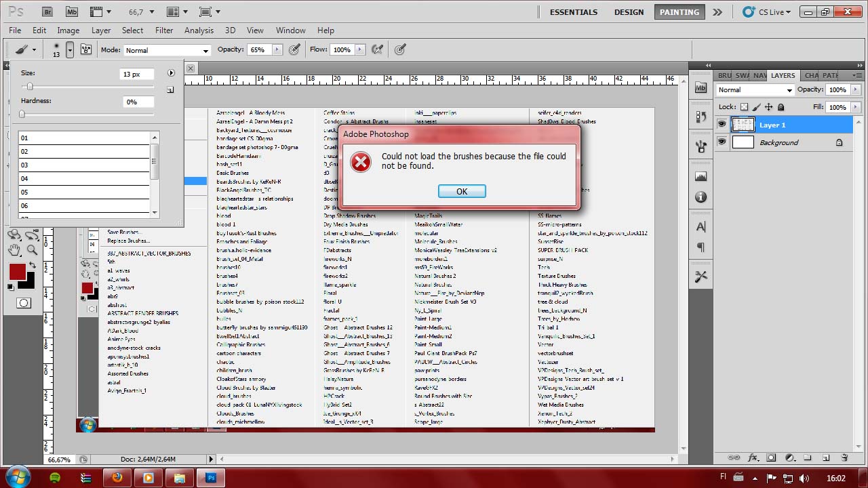Click OK in the error dialog
The image size is (868, 488).
(x=462, y=191)
